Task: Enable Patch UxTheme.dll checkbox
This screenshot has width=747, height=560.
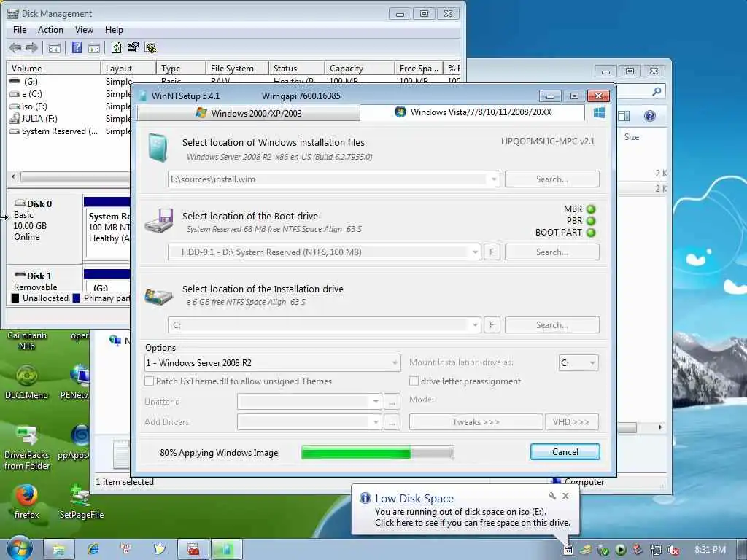Action: coord(149,381)
